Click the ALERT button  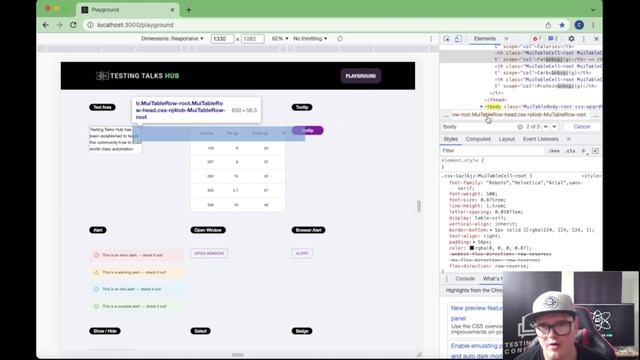302,253
